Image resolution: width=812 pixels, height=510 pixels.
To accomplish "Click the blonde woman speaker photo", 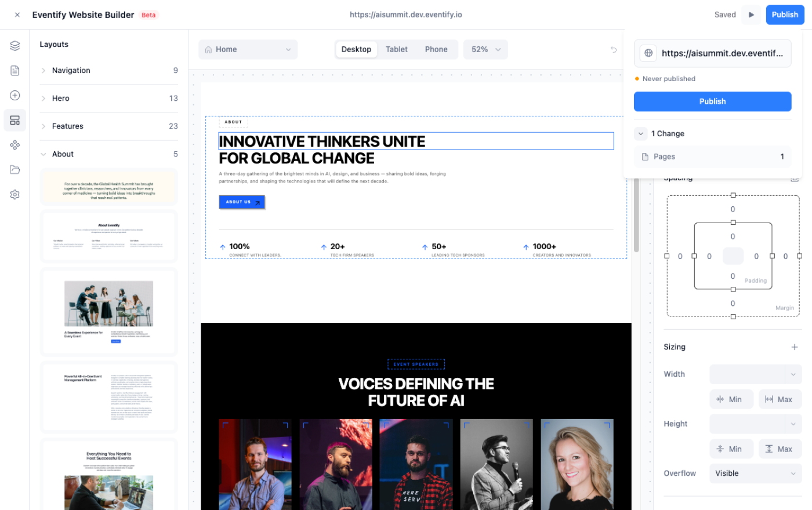I will 577,465.
